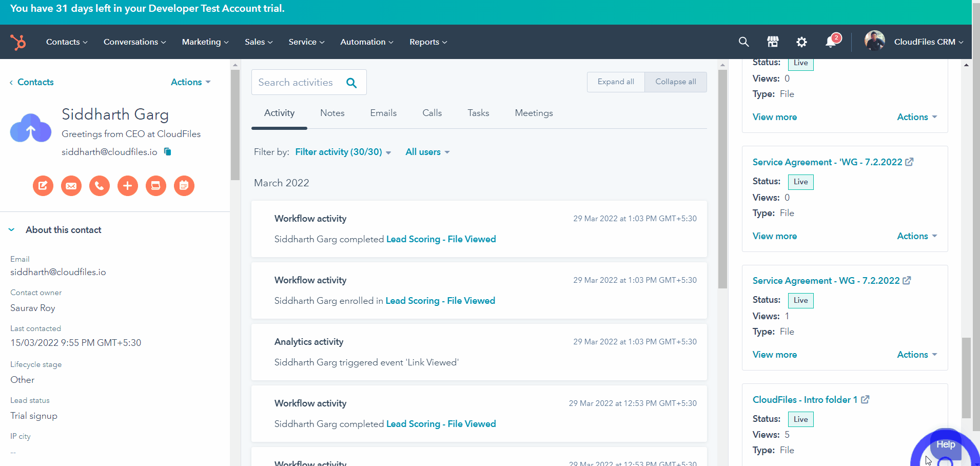This screenshot has width=980, height=466.
Task: Switch to the Notes tab
Action: (332, 113)
